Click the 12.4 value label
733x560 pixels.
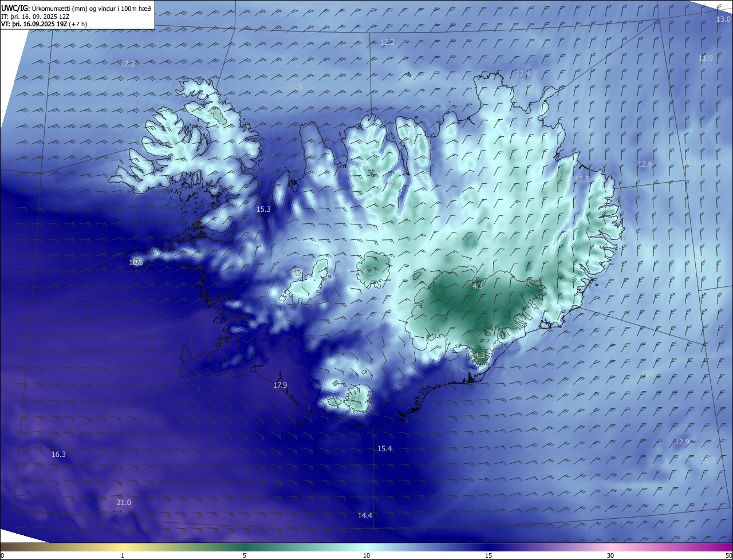coord(523,73)
